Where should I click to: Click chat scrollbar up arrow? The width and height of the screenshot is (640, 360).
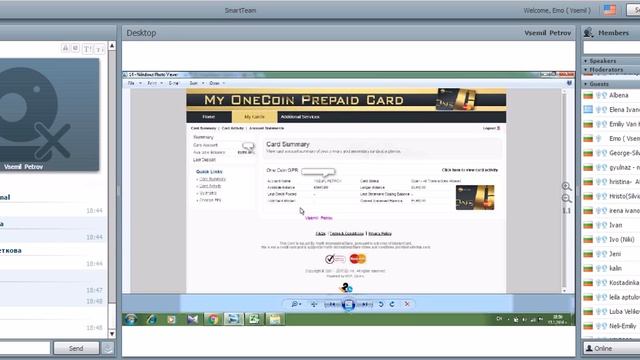tap(112, 46)
